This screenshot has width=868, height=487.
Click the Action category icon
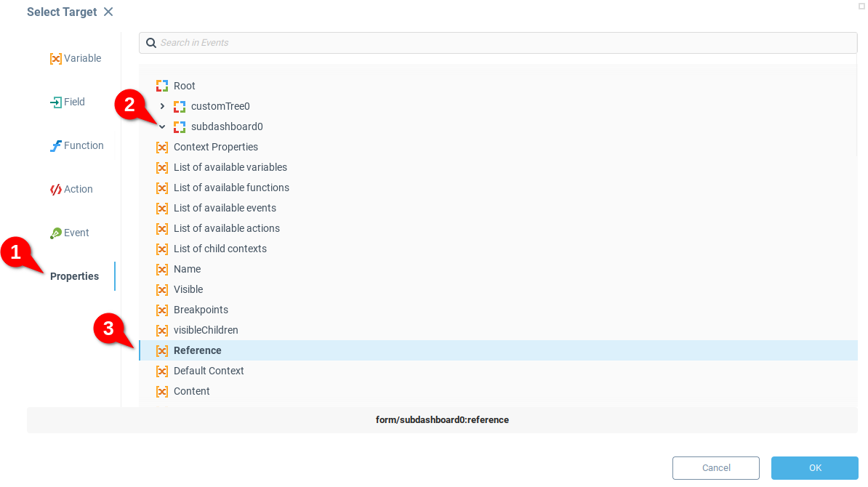(56, 190)
